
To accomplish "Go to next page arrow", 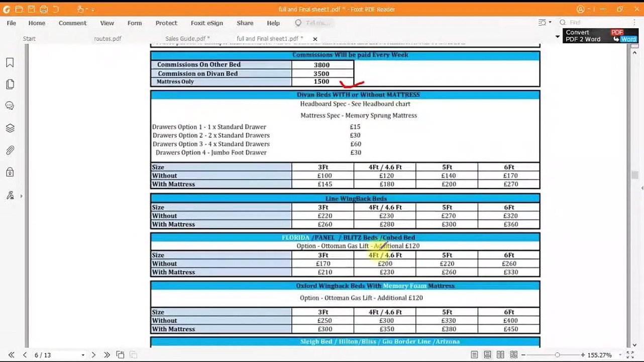I will point(93,355).
